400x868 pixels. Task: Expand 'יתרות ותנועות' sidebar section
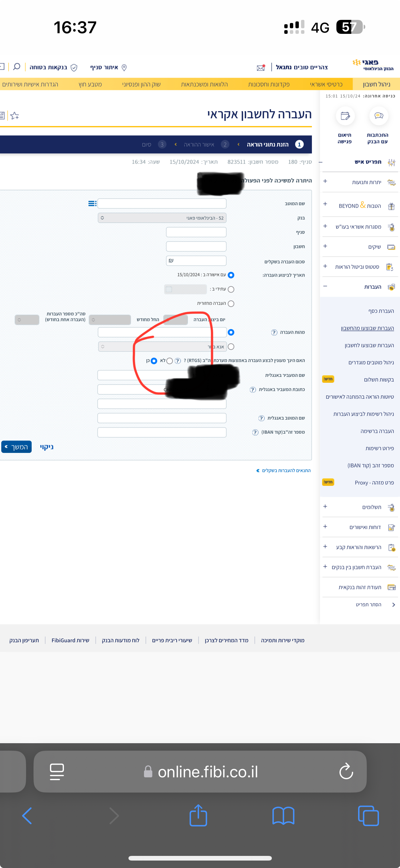(325, 181)
